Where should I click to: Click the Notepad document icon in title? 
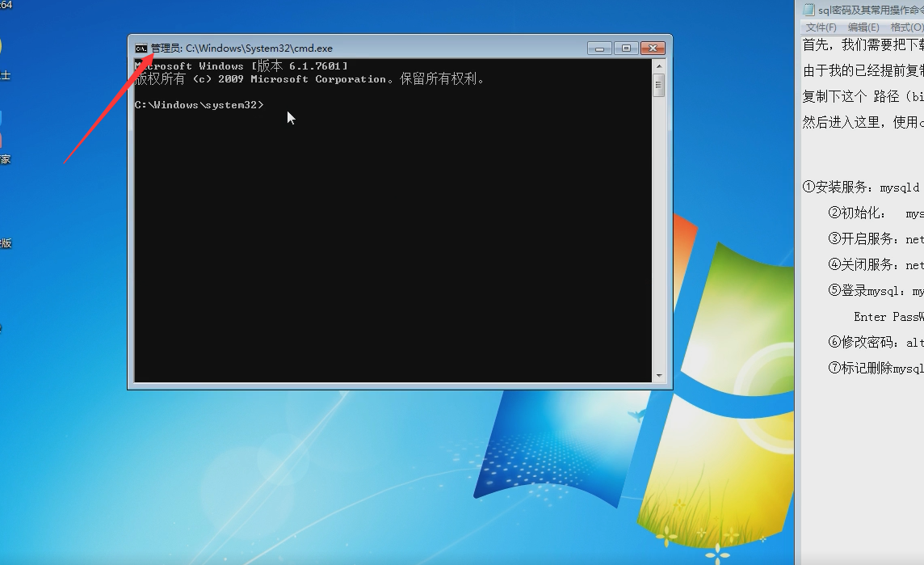808,10
